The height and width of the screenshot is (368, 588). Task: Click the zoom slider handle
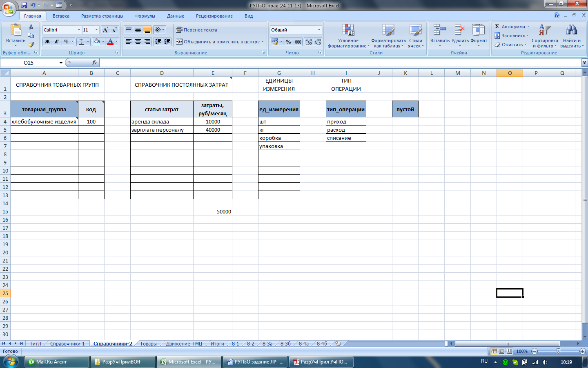point(558,351)
